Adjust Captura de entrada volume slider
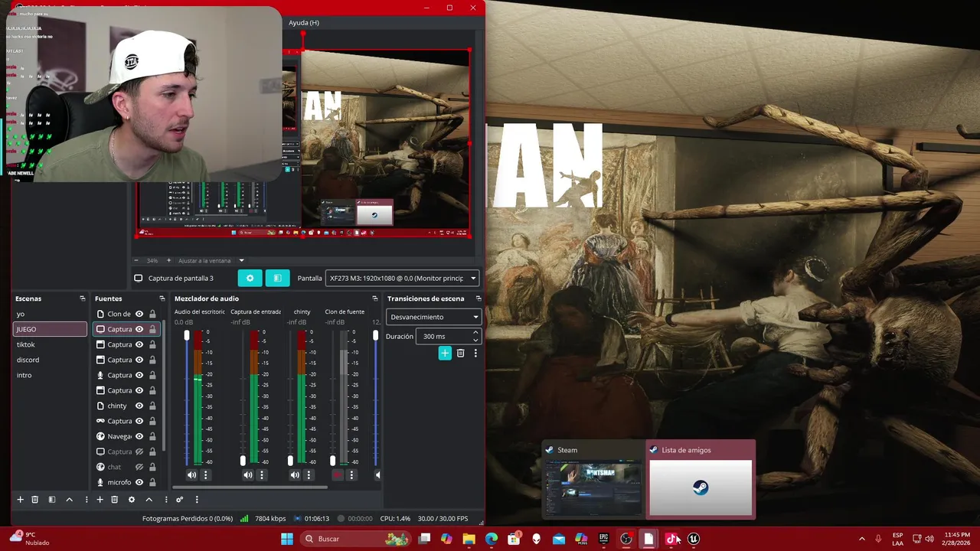Viewport: 980px width, 551px height. click(x=243, y=398)
